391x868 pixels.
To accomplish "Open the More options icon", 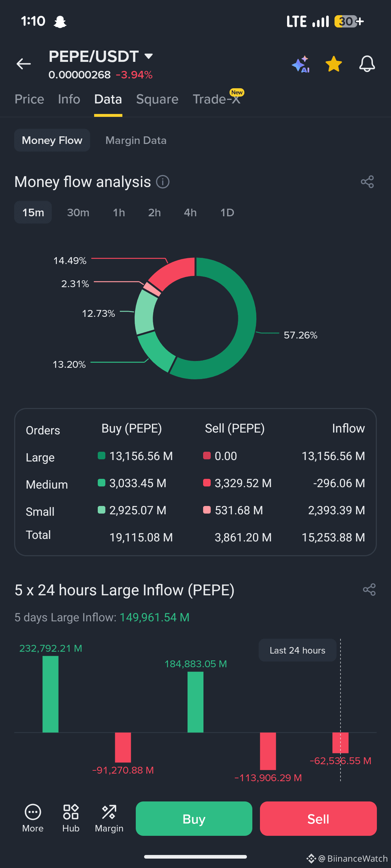I will pyautogui.click(x=33, y=818).
